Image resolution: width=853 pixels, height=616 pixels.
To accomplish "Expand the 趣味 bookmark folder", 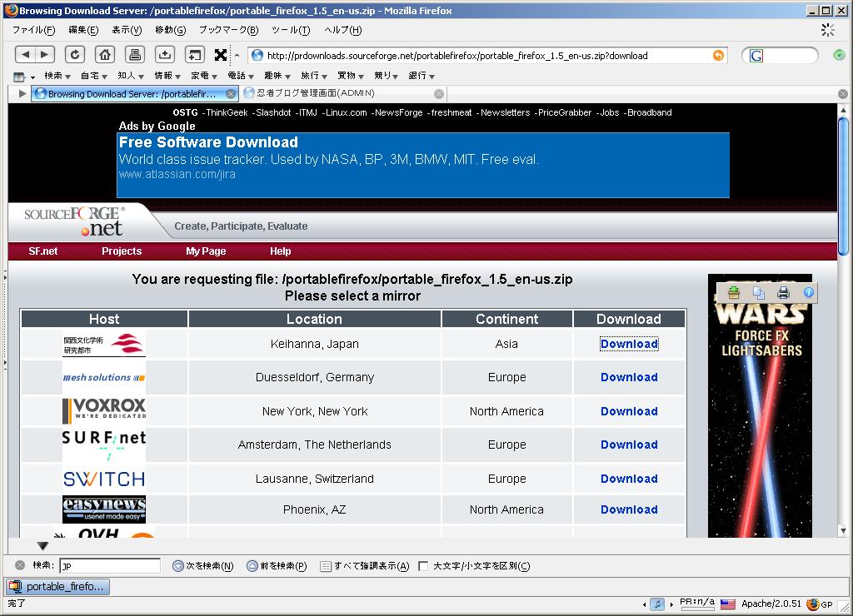I will 277,76.
